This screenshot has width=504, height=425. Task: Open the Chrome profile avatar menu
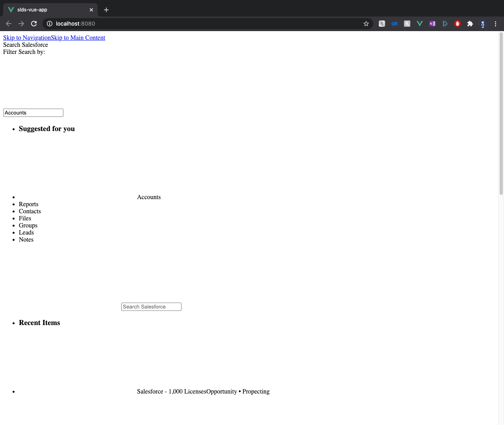click(483, 24)
